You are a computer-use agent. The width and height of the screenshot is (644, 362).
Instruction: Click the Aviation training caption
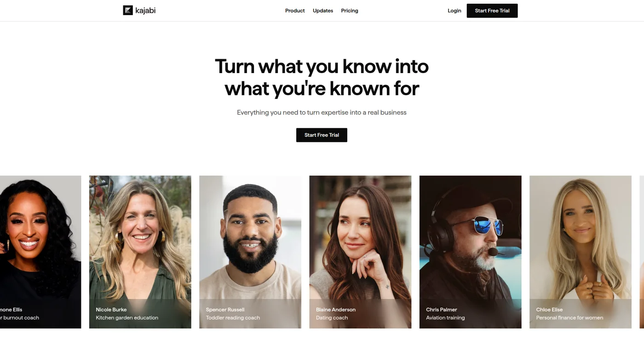[x=445, y=318]
